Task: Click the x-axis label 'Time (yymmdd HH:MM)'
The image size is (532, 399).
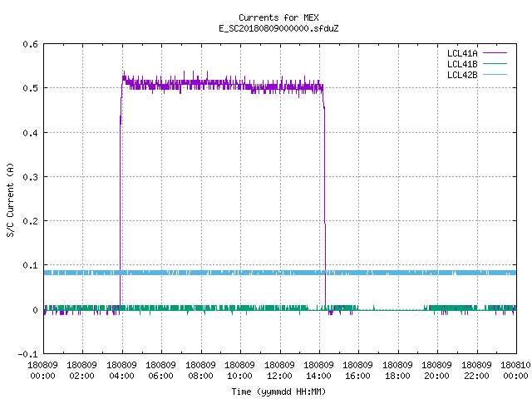Action: click(278, 392)
